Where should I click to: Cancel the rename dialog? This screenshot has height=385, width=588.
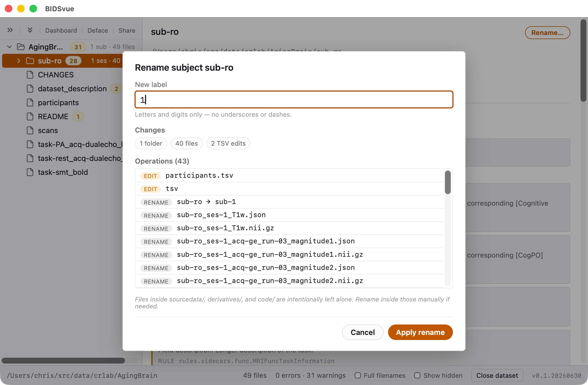[363, 332]
